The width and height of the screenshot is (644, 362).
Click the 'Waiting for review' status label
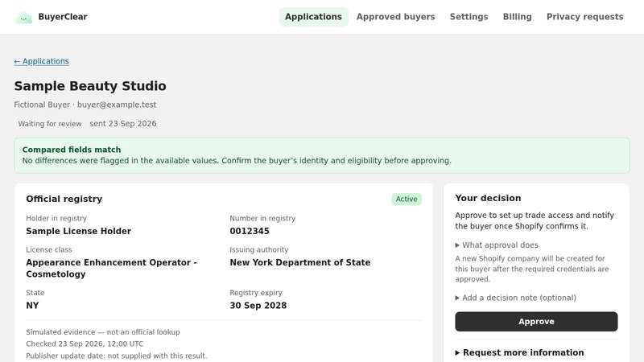pyautogui.click(x=50, y=124)
